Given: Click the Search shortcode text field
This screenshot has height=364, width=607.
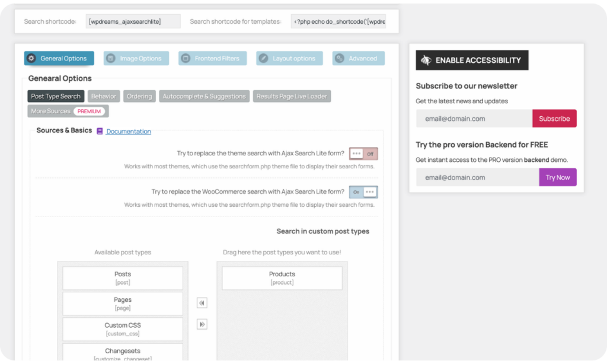Looking at the screenshot, I should pos(133,21).
